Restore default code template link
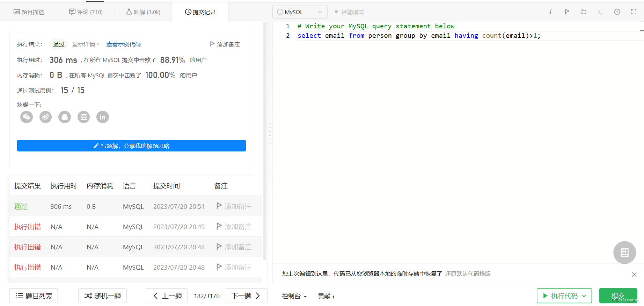This screenshot has width=644, height=306. point(468,273)
